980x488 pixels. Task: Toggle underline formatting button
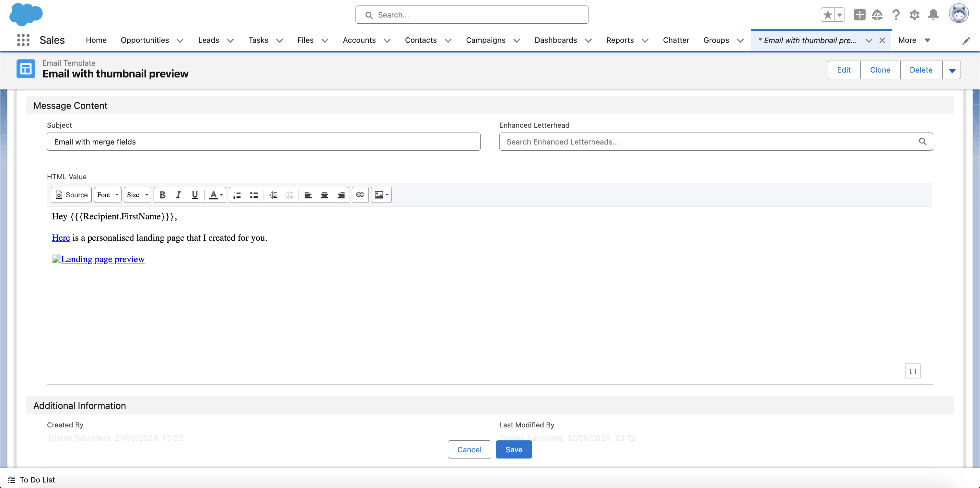195,195
